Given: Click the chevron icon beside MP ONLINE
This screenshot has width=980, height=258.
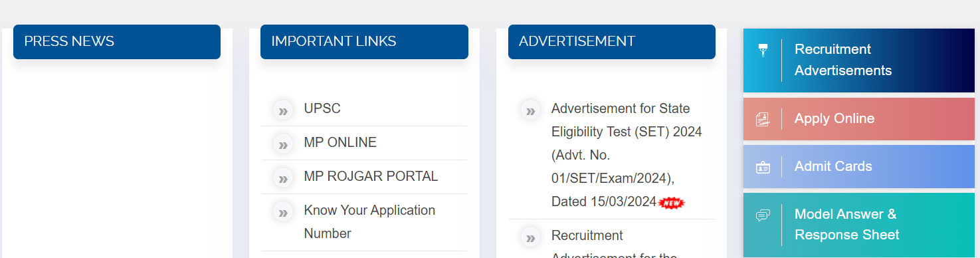Looking at the screenshot, I should pyautogui.click(x=283, y=144).
